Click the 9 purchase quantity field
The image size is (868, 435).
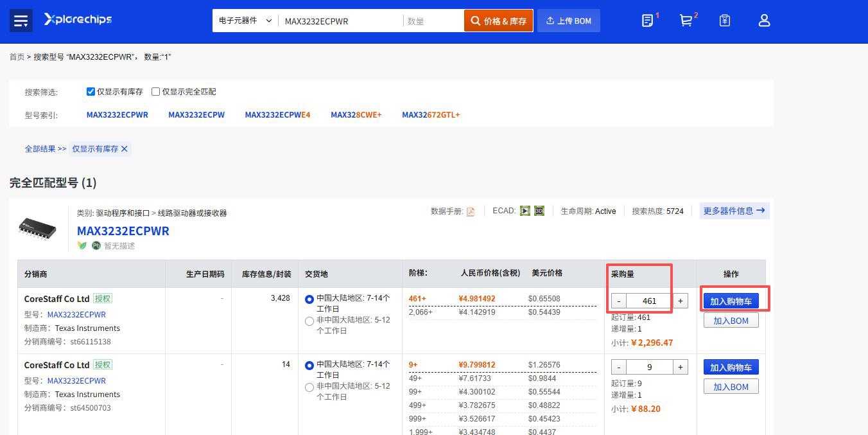click(649, 367)
